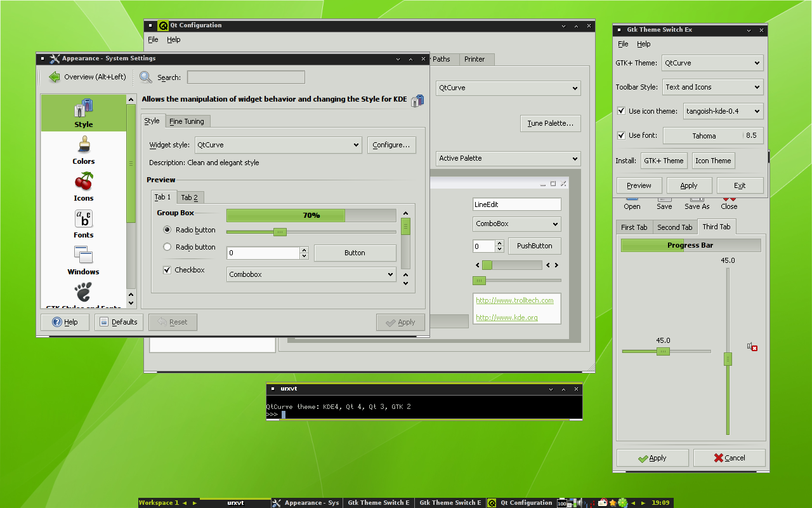Viewport: 812px width, 508px height.
Task: Open the Icons category with cherries icon
Action: coord(83,182)
